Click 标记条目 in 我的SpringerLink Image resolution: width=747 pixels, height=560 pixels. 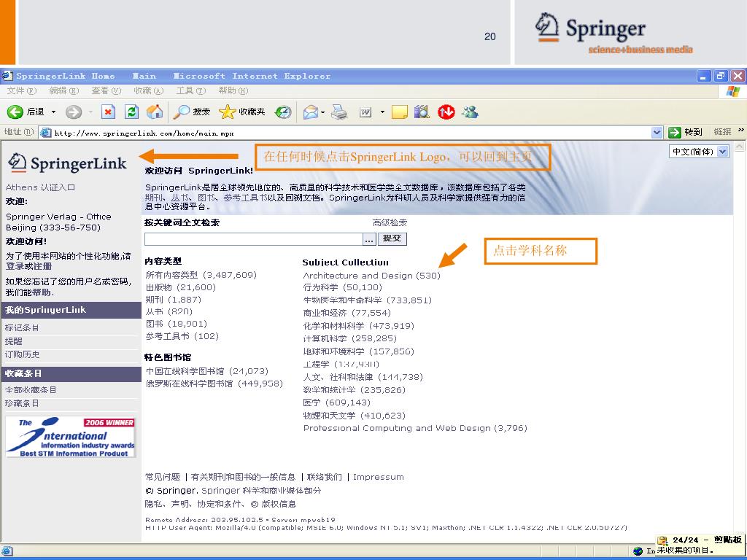click(x=22, y=327)
